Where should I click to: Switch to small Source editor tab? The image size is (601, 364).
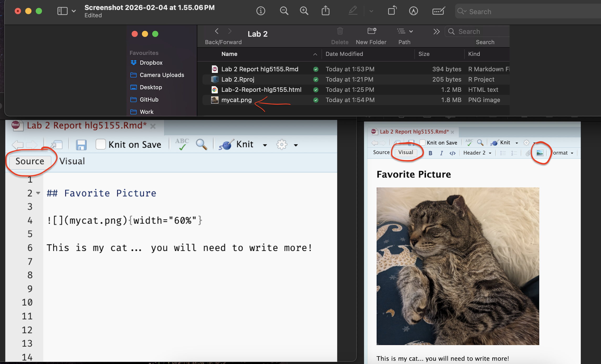[x=381, y=152]
